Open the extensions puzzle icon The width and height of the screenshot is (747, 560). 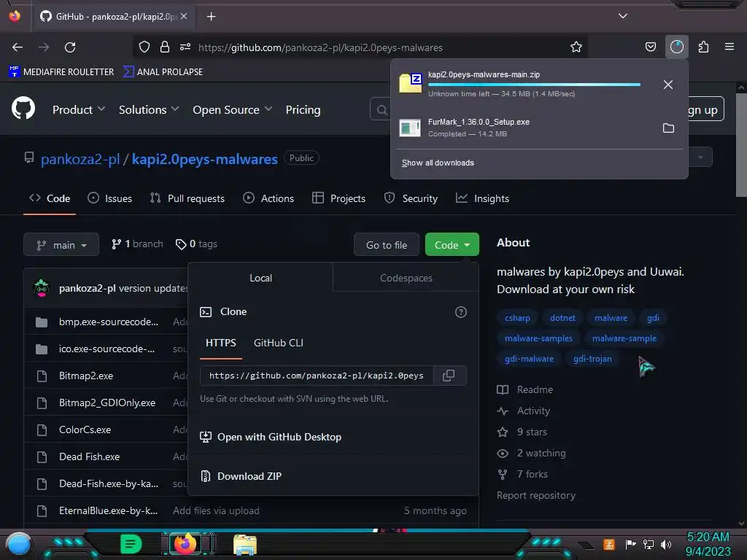703,47
